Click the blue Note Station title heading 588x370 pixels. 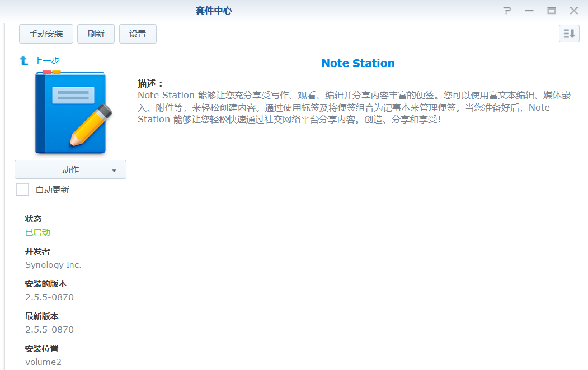(357, 63)
